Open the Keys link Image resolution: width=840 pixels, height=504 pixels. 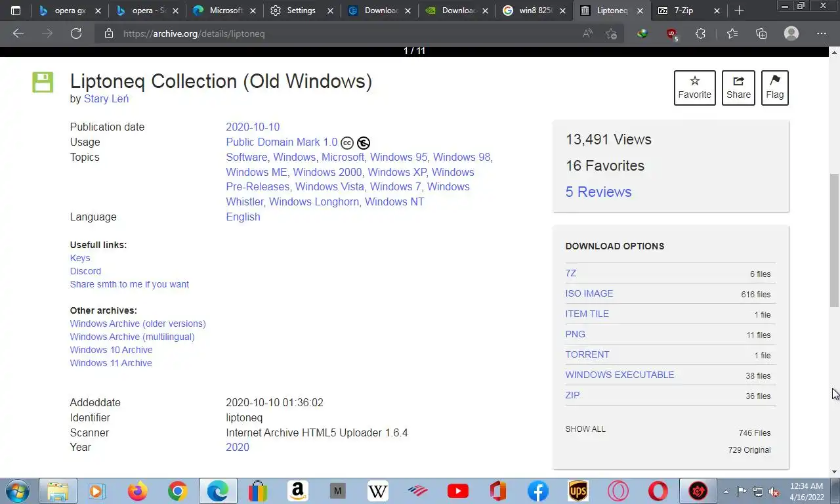click(x=80, y=258)
